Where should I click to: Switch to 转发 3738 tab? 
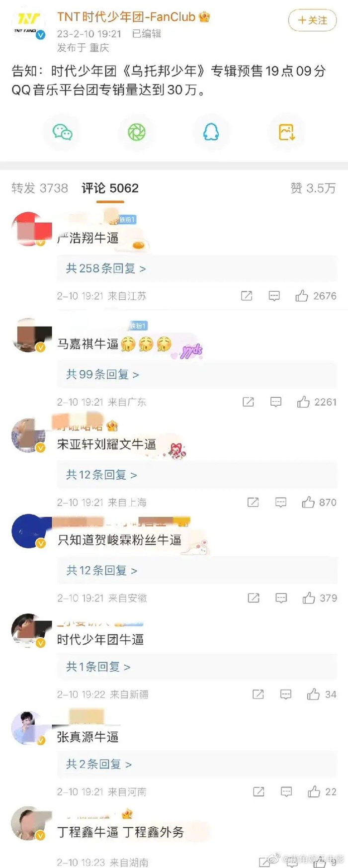(x=40, y=188)
